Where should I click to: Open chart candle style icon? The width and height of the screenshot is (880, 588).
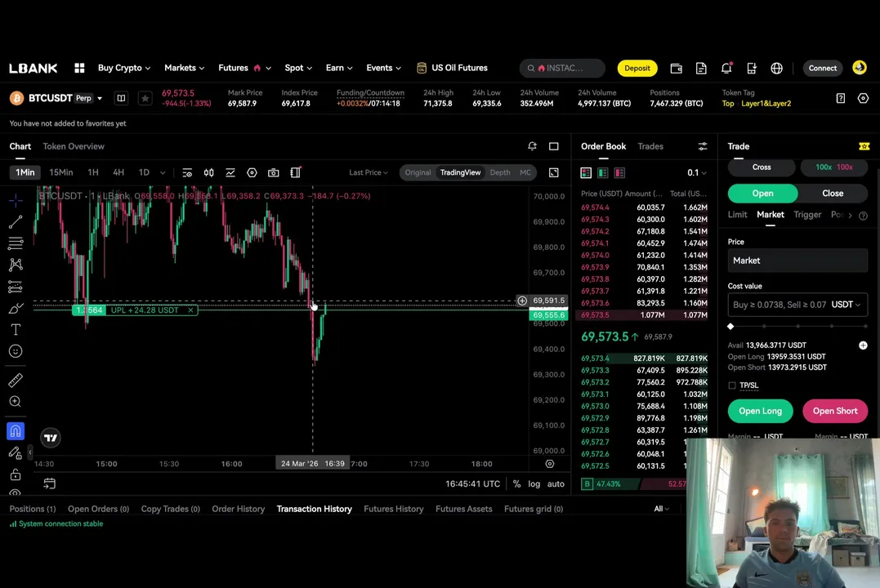click(x=209, y=173)
